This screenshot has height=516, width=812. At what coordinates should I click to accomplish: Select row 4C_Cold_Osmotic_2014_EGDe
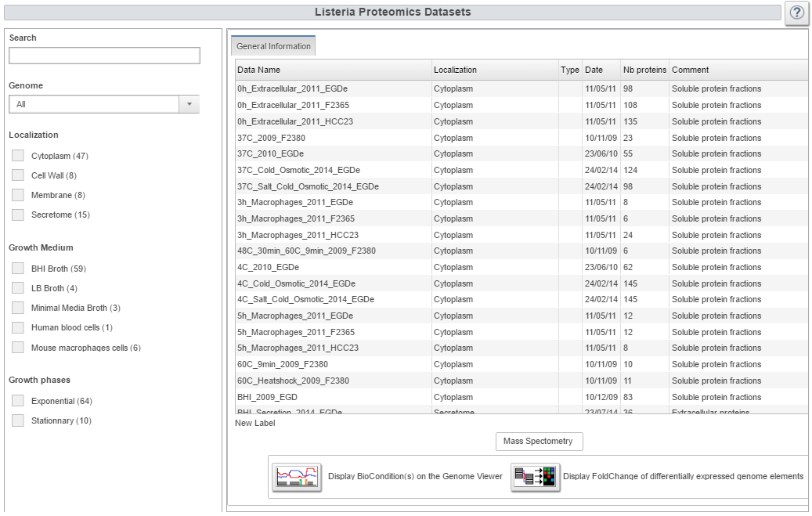click(x=296, y=283)
